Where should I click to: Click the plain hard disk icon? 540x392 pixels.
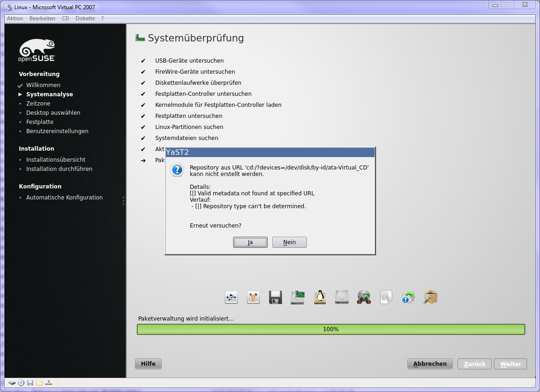[341, 298]
